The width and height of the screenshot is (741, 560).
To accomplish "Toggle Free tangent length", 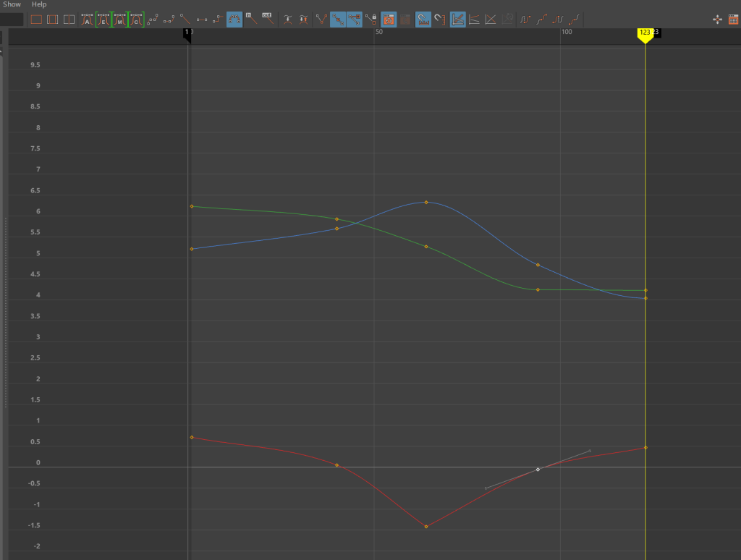I will coord(355,20).
